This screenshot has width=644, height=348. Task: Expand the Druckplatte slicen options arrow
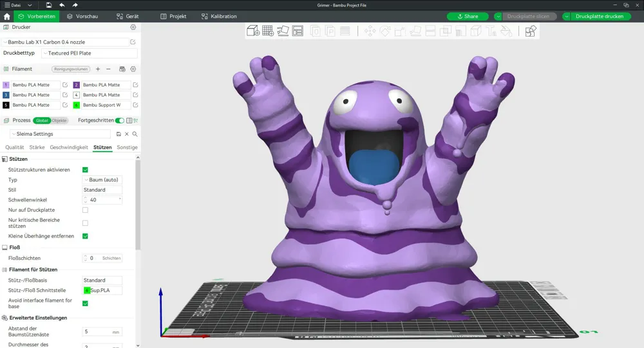[x=498, y=17]
